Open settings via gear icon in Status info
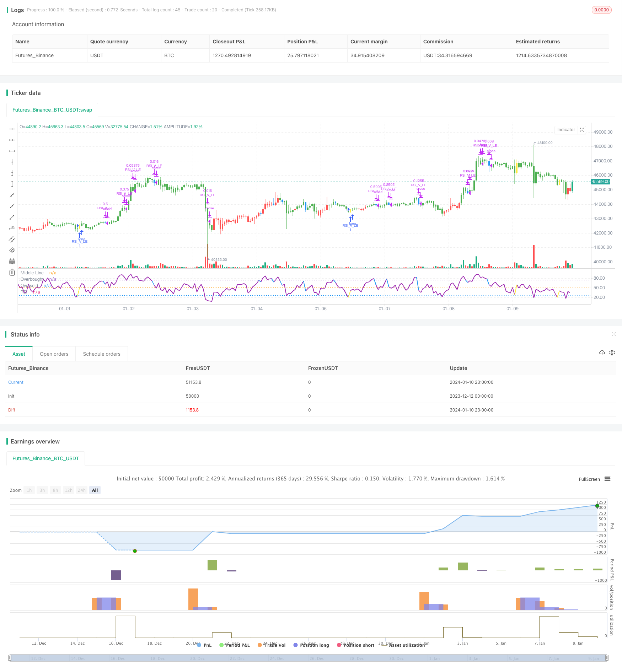 coord(612,353)
